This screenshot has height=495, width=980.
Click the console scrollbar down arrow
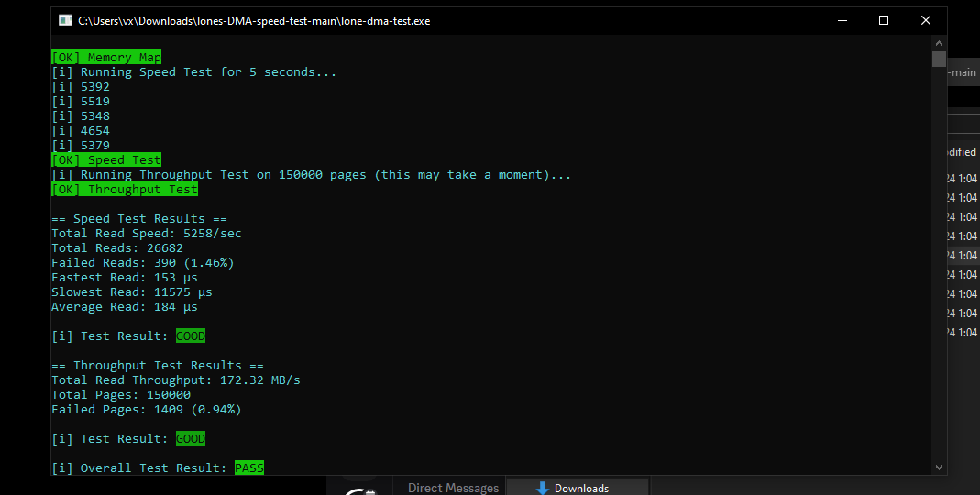(939, 467)
